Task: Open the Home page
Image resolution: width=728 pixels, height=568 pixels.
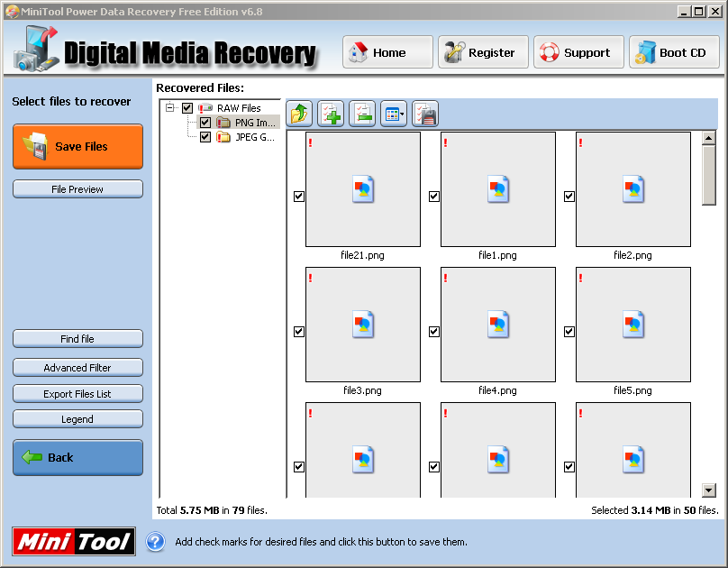Action: pos(387,52)
